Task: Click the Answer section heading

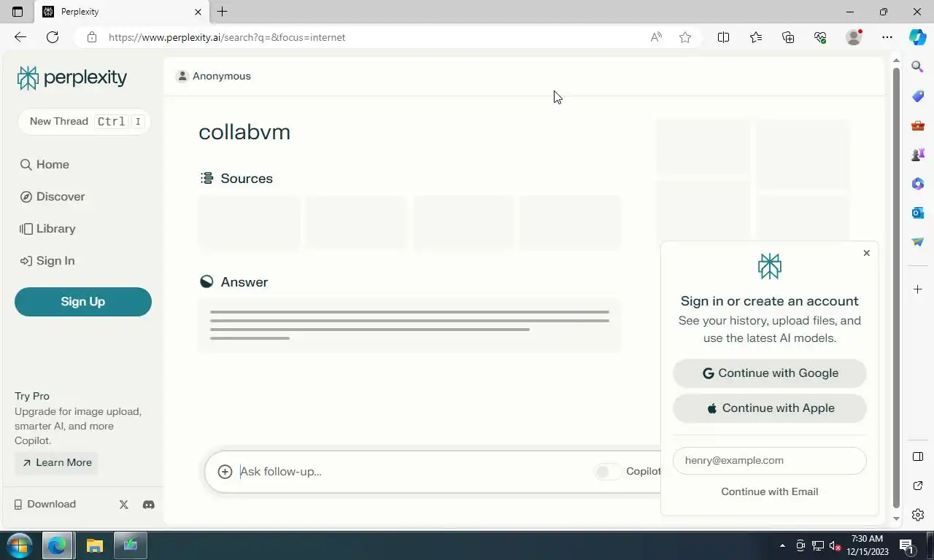Action: (x=234, y=282)
